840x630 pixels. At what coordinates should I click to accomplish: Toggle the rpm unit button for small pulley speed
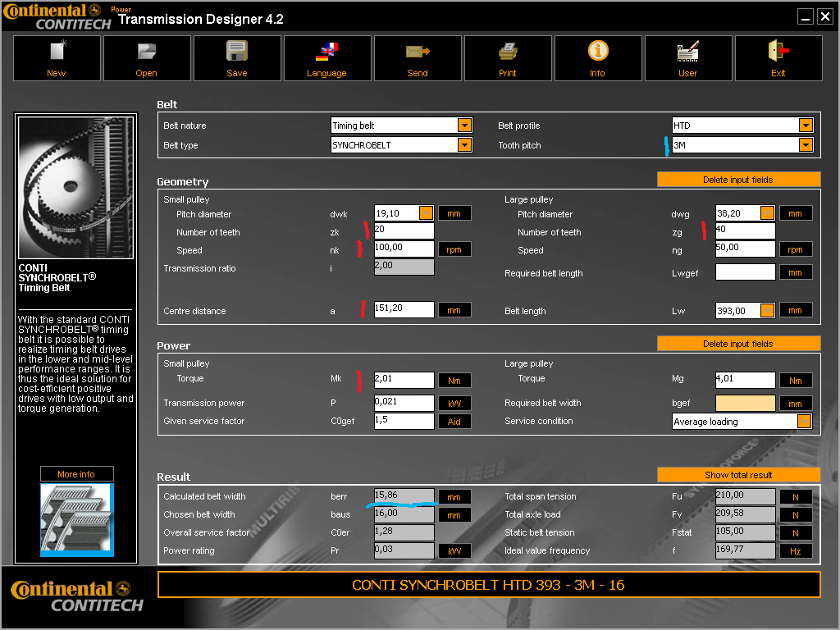pyautogui.click(x=454, y=249)
